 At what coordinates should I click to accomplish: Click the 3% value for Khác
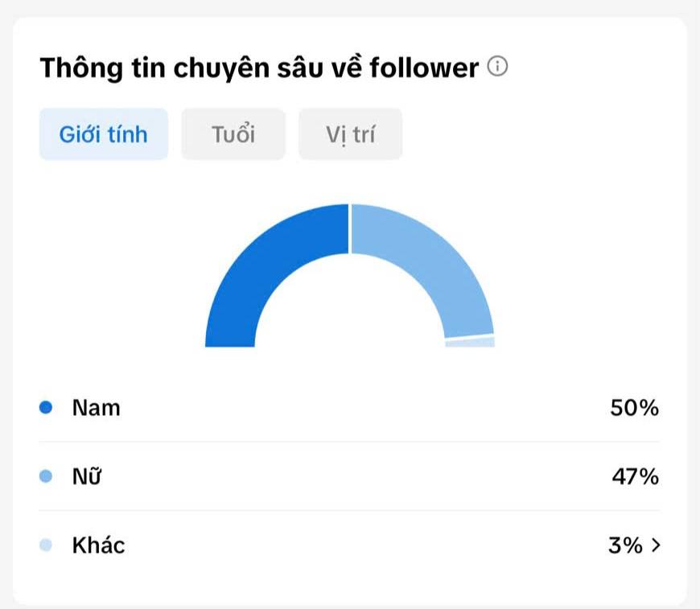click(x=625, y=545)
